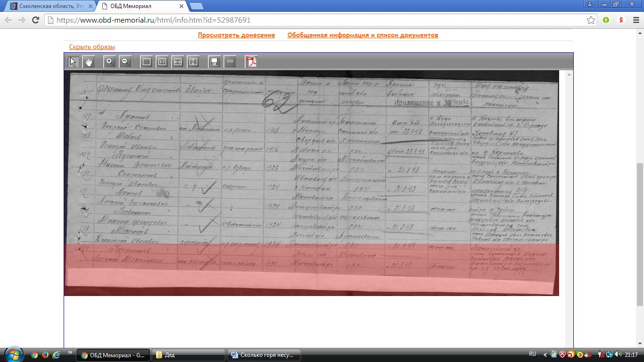Bookmark this page with star icon

(591, 20)
